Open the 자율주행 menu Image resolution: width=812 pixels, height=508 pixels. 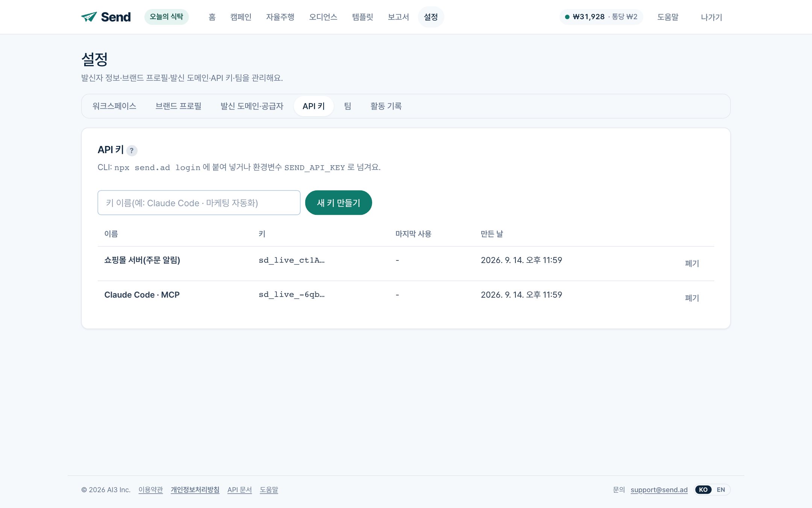[x=280, y=17]
